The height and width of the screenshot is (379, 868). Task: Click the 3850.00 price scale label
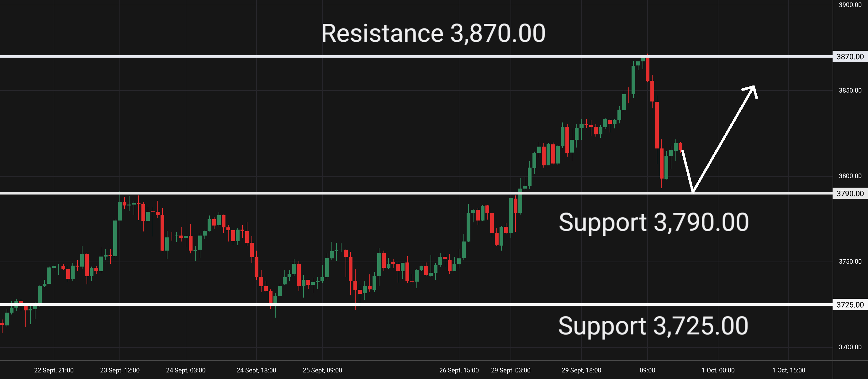pyautogui.click(x=850, y=91)
